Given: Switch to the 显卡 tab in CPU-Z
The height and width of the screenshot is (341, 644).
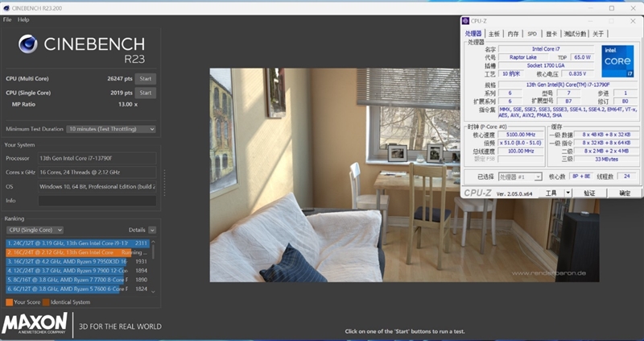Looking at the screenshot, I should 551,34.
